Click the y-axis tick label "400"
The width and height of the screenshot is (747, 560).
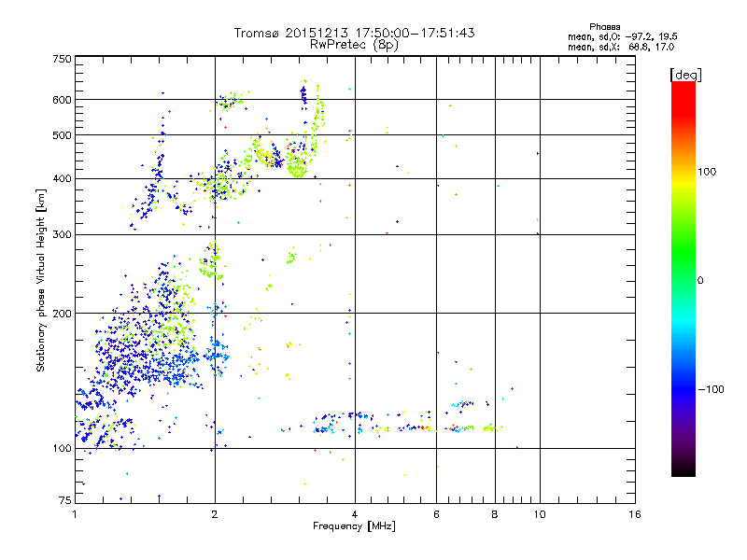(62, 178)
